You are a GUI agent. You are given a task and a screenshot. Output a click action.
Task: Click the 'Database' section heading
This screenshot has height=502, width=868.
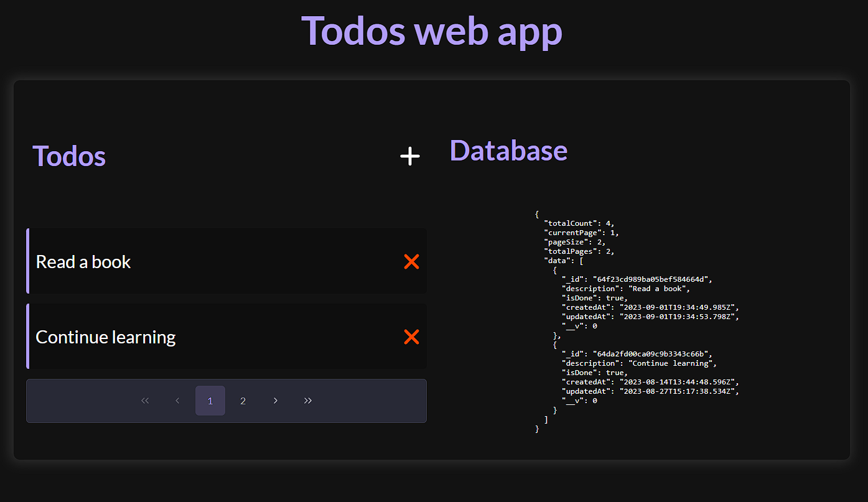click(x=508, y=151)
